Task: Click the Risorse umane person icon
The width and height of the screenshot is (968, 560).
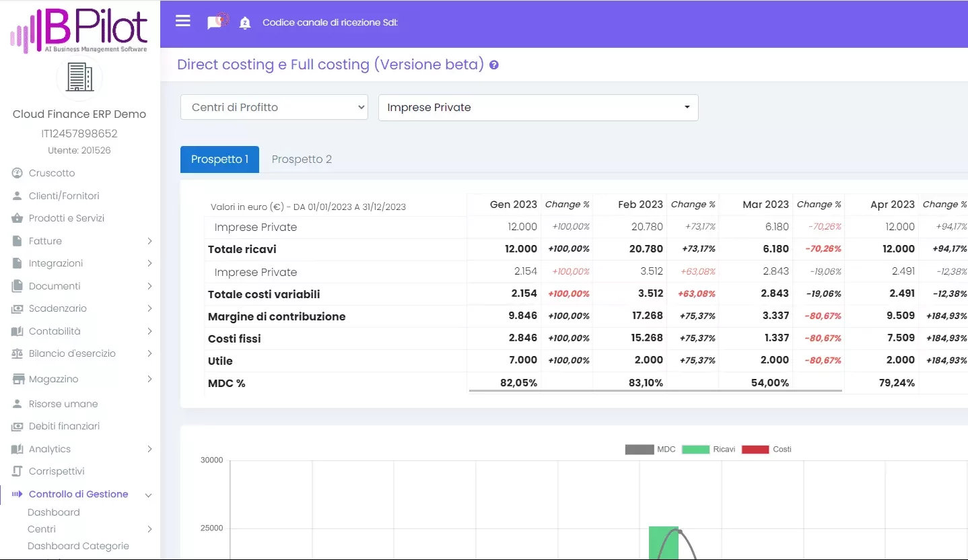Action: click(18, 404)
